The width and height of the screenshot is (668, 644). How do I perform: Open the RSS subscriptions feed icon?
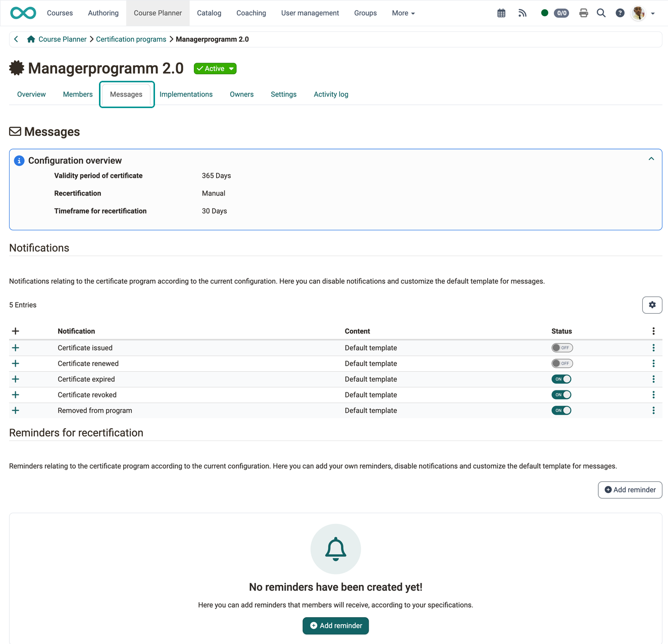pos(523,13)
